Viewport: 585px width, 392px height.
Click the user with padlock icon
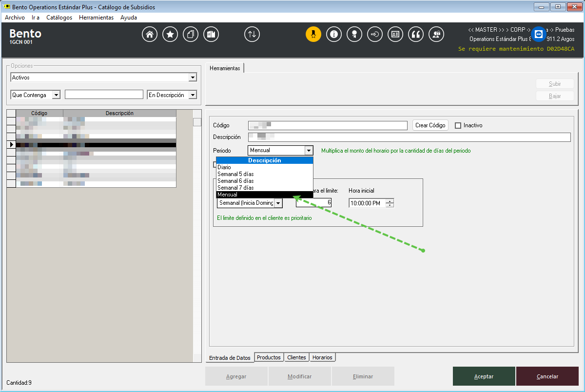point(436,35)
